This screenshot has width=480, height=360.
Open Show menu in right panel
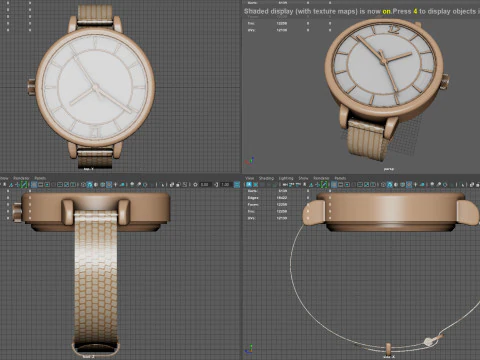click(303, 178)
